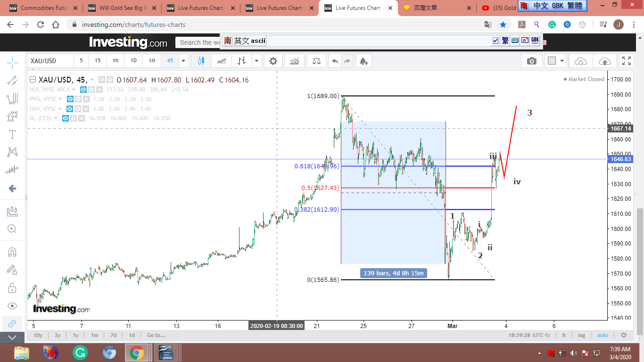Undo the last chart action

pos(335,61)
